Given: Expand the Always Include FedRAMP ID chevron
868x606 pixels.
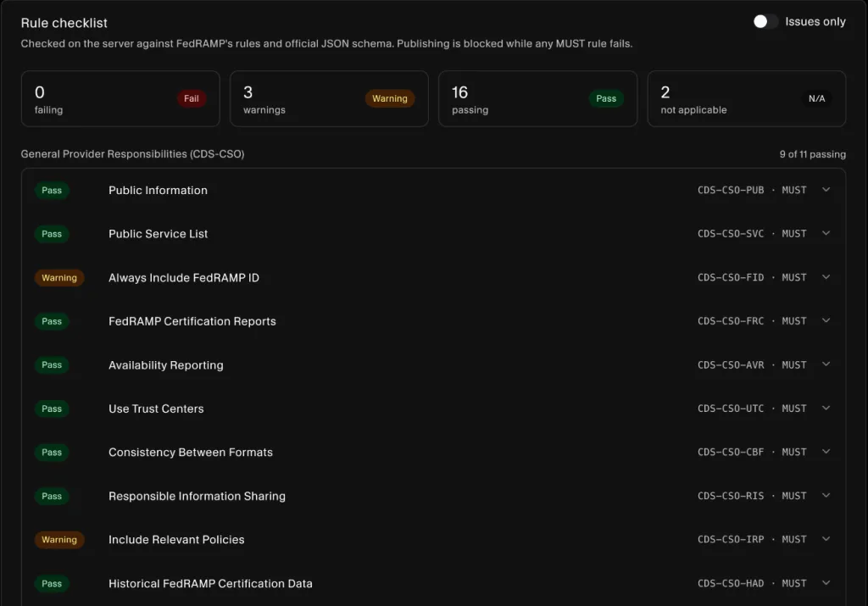Looking at the screenshot, I should pyautogui.click(x=826, y=277).
